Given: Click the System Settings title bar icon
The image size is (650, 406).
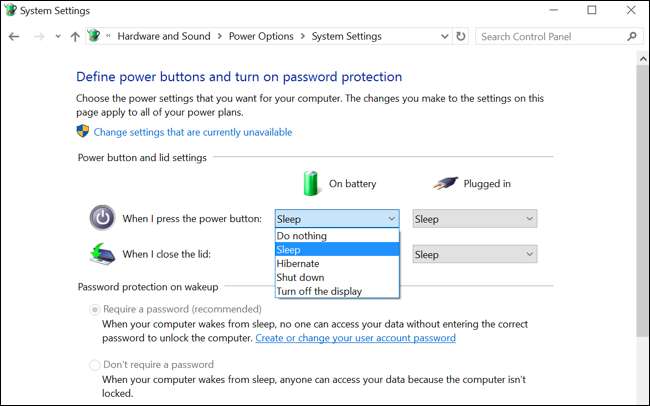Looking at the screenshot, I should 10,10.
